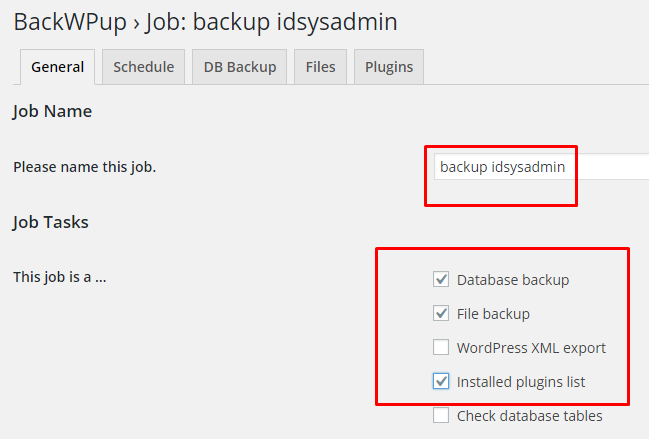Click the job name input field
This screenshot has height=439, width=649.
click(x=541, y=167)
